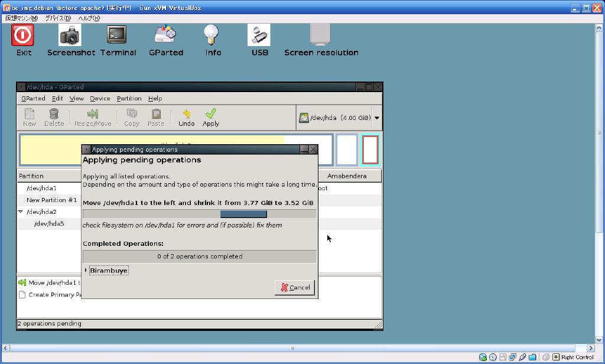This screenshot has height=364, width=605.
Task: Click the Partition column header
Action: pyautogui.click(x=50, y=176)
